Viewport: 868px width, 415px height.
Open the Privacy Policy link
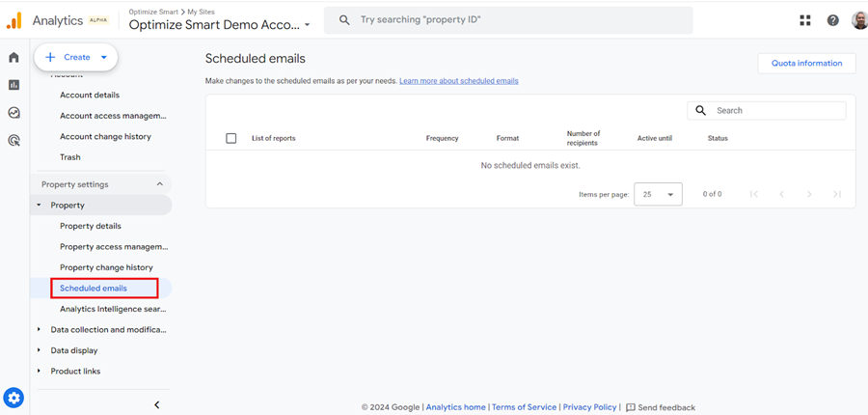coord(589,407)
